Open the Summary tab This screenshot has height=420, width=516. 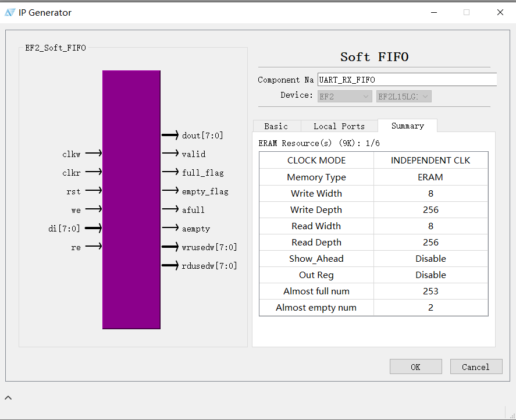pos(407,125)
